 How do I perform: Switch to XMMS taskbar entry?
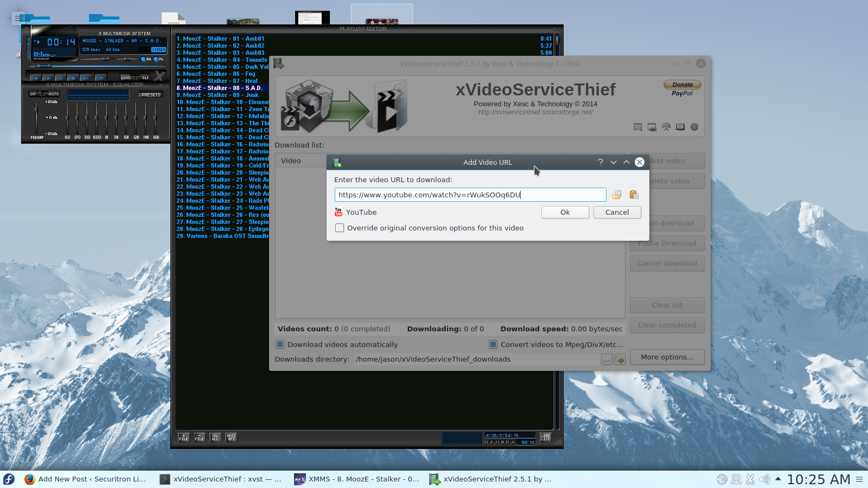(357, 479)
